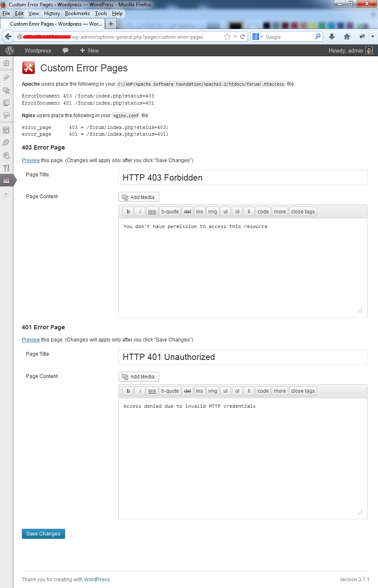Image resolution: width=378 pixels, height=588 pixels.
Task: Open the Tools menu in Firefox
Action: (101, 13)
